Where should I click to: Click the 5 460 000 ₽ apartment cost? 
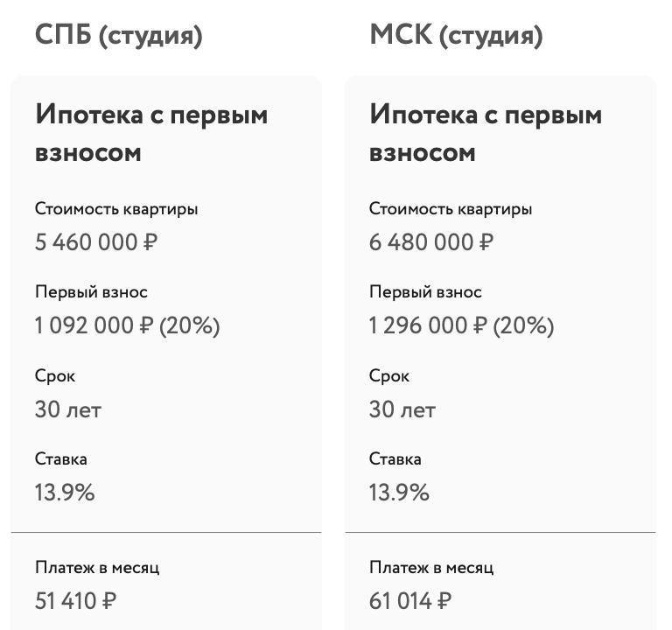(x=97, y=242)
